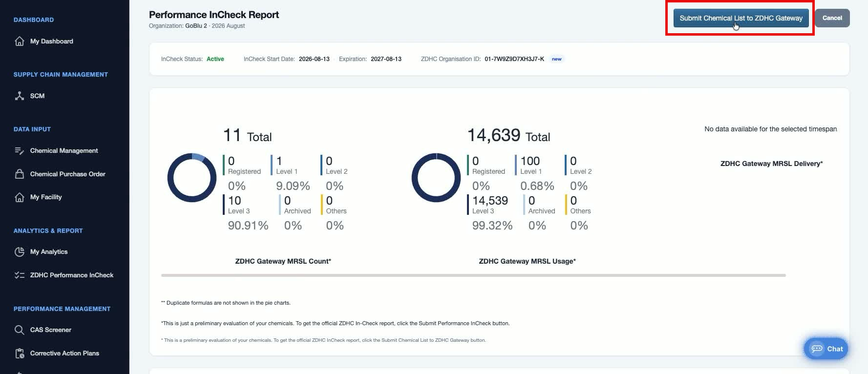
Task: Click ZDHC Gateway MRSL Usage caption
Action: point(528,261)
